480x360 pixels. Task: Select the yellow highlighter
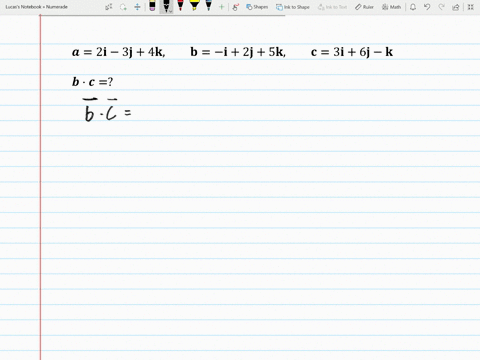pyautogui.click(x=194, y=5)
